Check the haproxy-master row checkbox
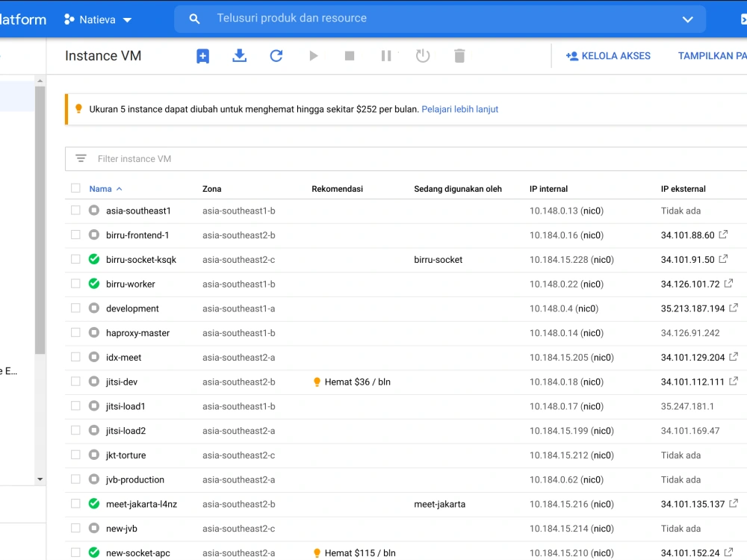Viewport: 747px width, 560px height. pyautogui.click(x=75, y=332)
